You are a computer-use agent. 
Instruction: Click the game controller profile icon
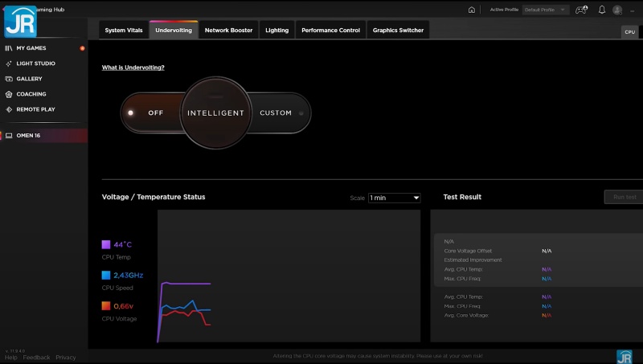tap(580, 10)
